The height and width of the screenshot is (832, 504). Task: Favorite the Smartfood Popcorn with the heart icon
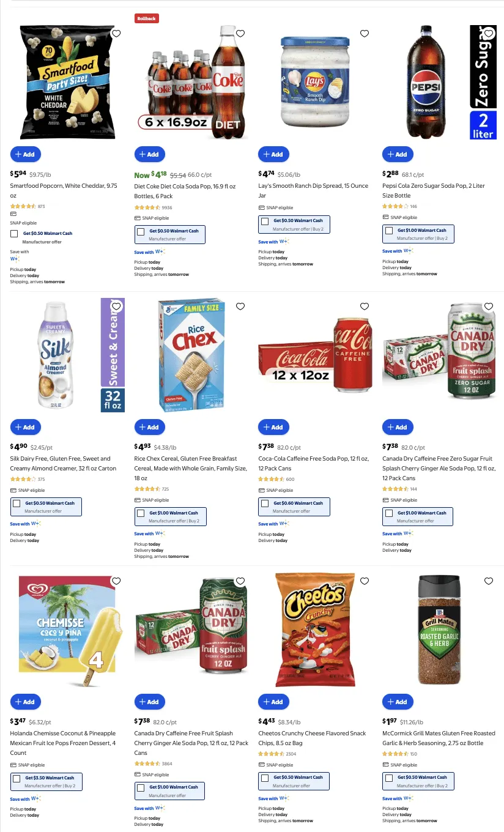[116, 34]
